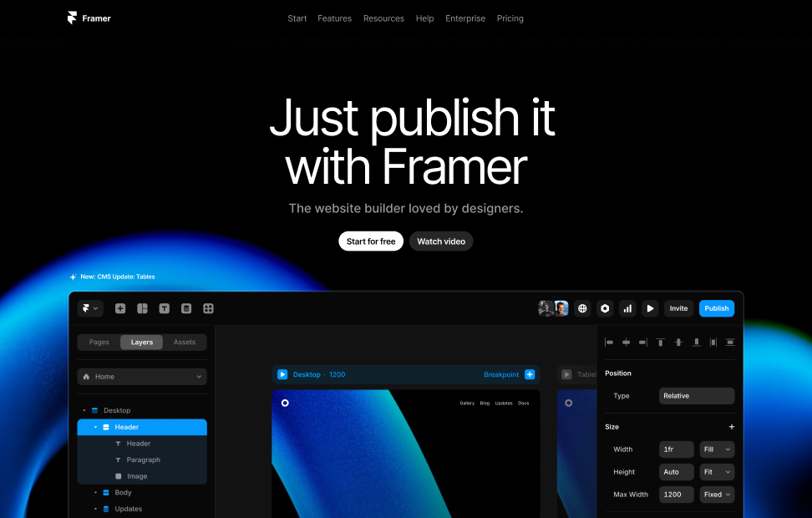
Task: Click the circle logo in the Desktop canvas
Action: (x=285, y=403)
